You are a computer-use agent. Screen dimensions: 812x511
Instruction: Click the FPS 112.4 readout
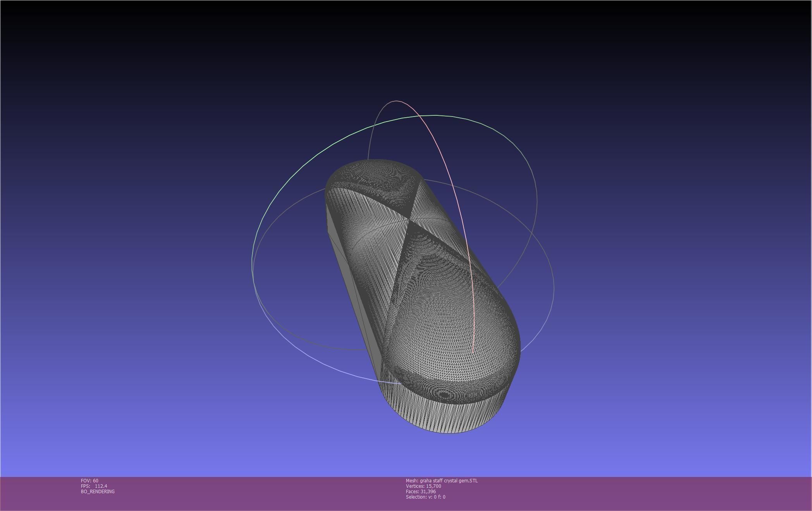click(94, 486)
